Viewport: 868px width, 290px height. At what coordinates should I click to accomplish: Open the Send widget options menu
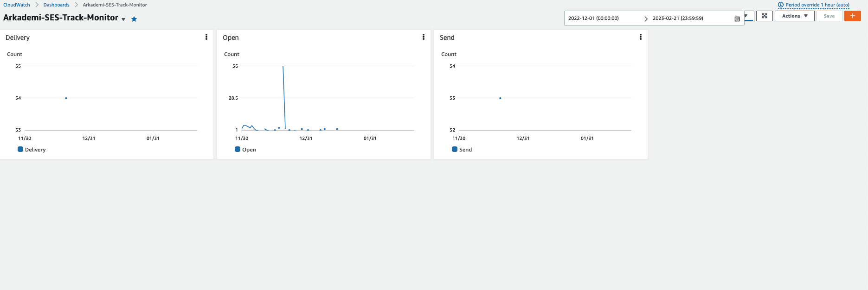(x=641, y=37)
